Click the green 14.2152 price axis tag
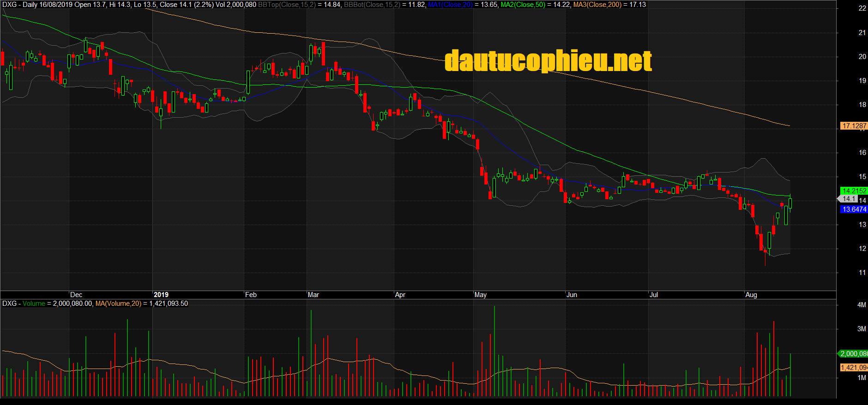This screenshot has height=405, width=868. click(854, 191)
